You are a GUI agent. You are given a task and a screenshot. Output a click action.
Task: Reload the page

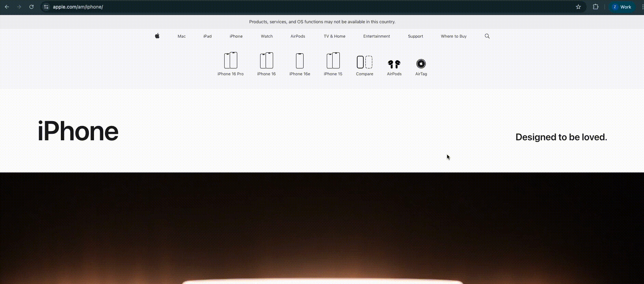click(31, 7)
